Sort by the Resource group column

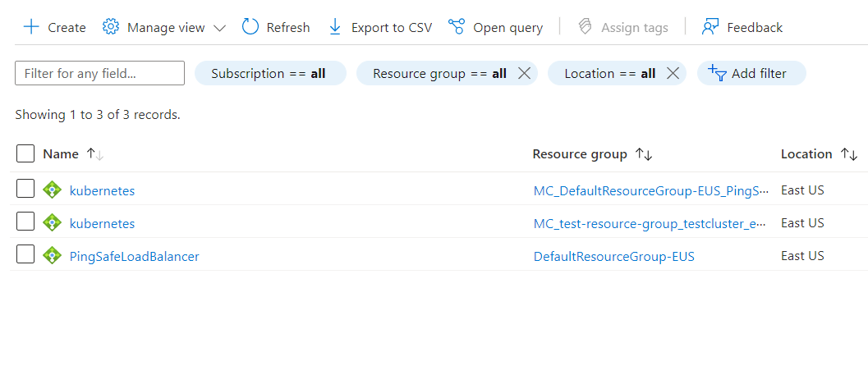pos(580,154)
